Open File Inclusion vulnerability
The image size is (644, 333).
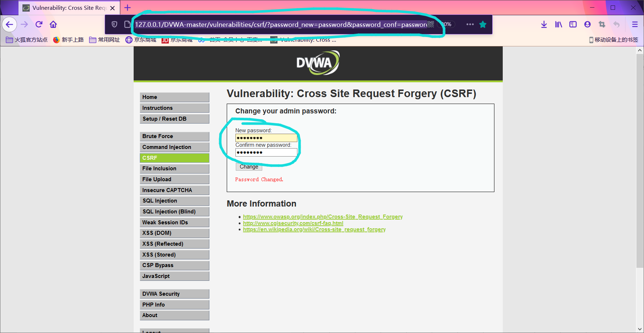point(175,168)
